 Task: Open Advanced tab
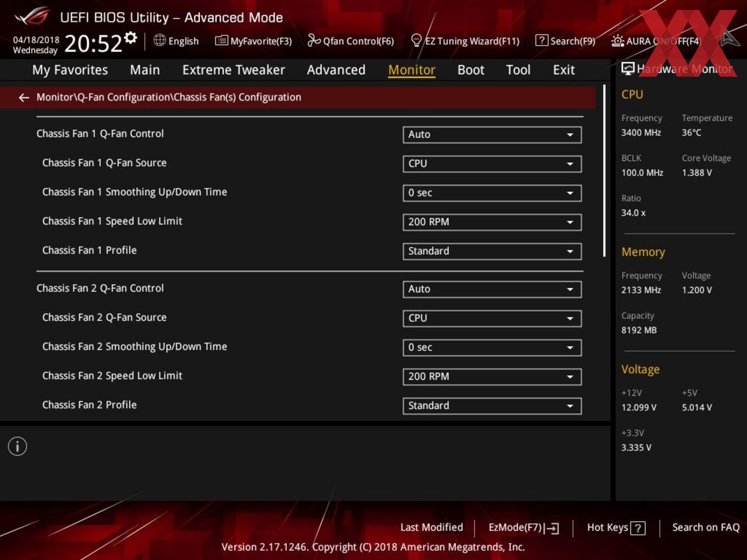coord(336,70)
